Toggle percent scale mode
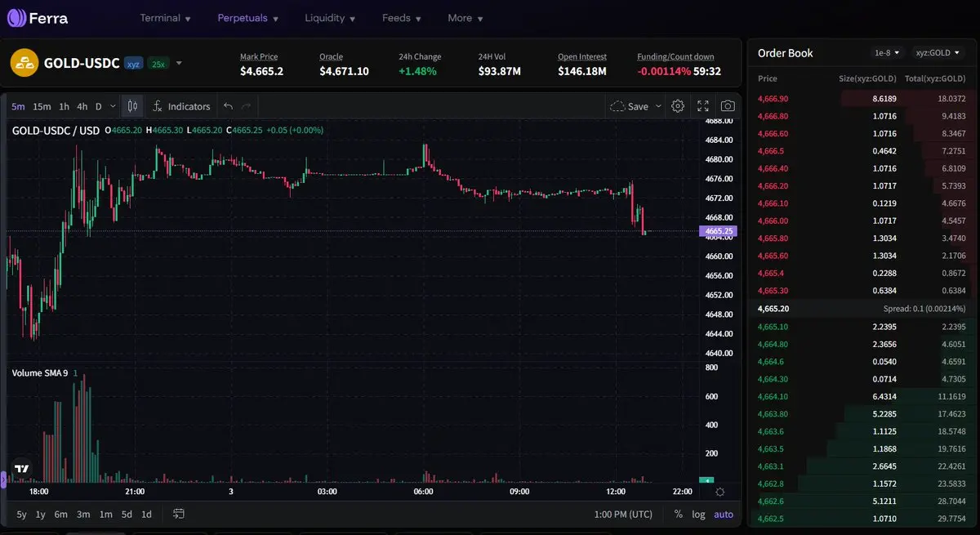The height and width of the screenshot is (535, 980). [x=679, y=515]
